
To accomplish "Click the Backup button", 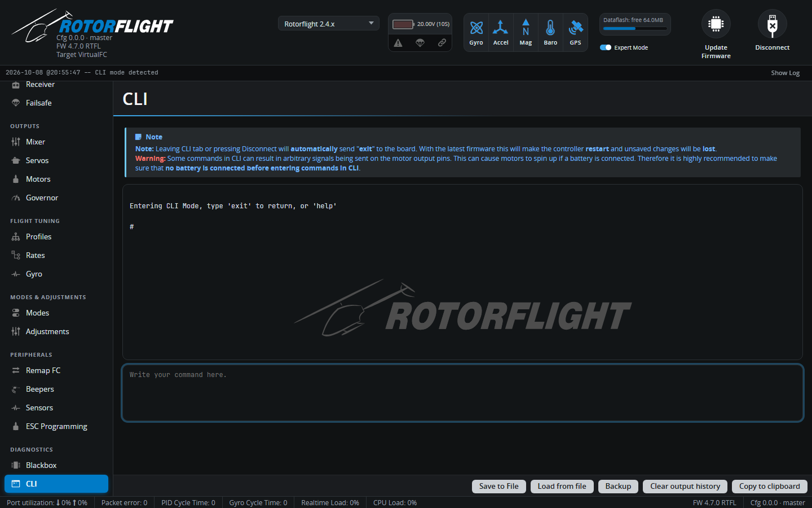I will coord(618,486).
